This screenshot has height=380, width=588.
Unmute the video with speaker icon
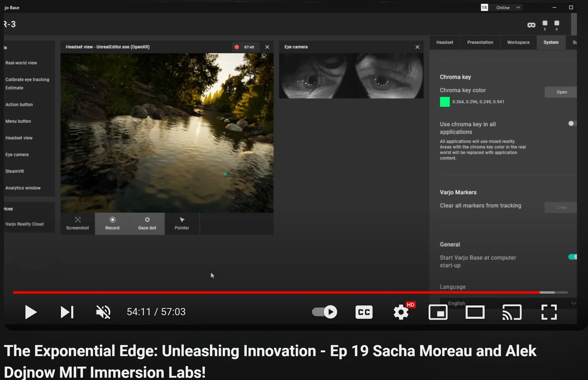(103, 312)
